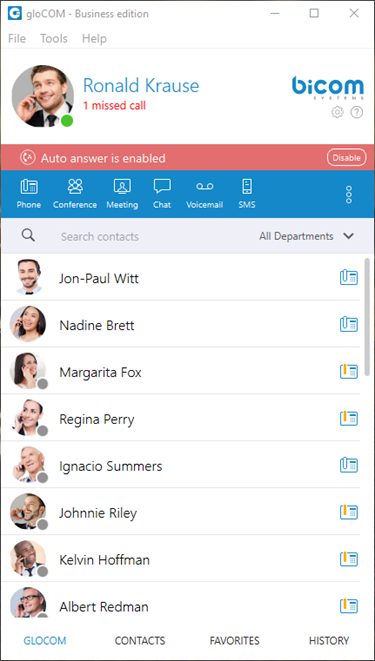
Task: Click Ronald Krause's green status indicator
Action: (67, 121)
